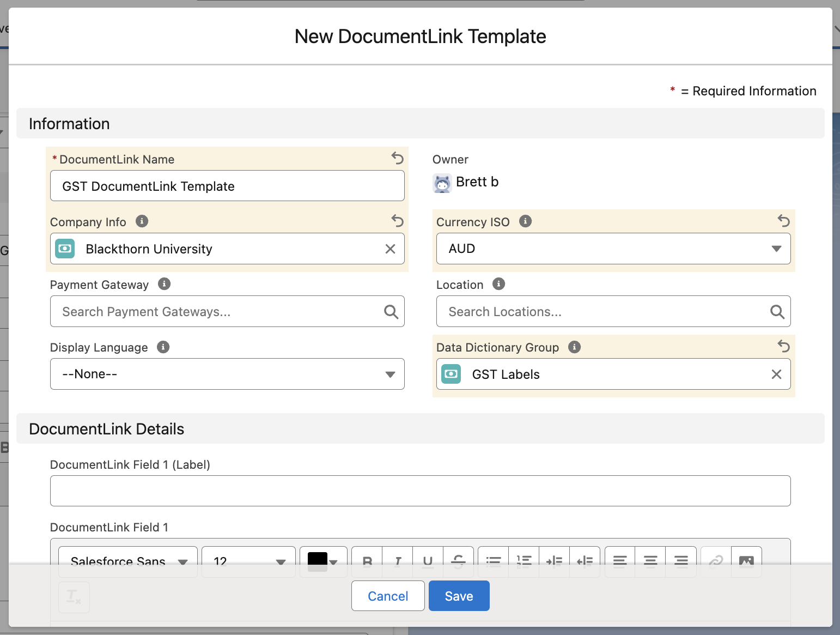Insert a bulleted list
Image resolution: width=840 pixels, height=635 pixels.
[x=494, y=561]
